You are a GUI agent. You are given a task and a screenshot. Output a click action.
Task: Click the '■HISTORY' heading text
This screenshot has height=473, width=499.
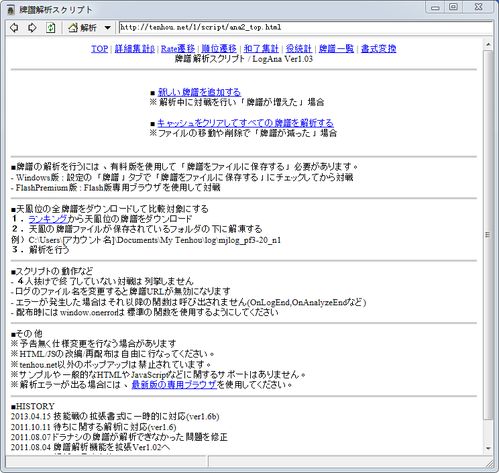pos(33,406)
